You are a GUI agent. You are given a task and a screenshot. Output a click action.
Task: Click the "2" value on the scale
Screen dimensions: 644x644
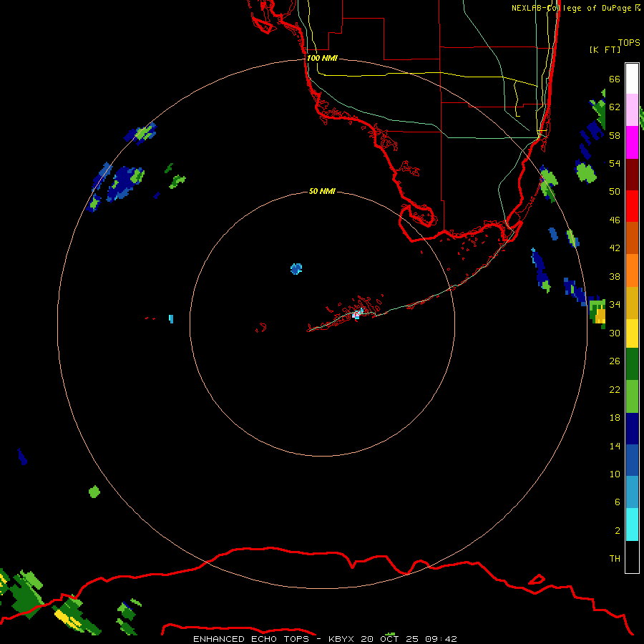618,530
